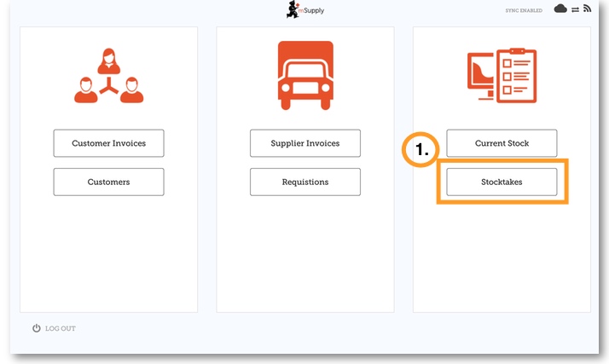Click the mSupply logo at top
The width and height of the screenshot is (609, 364).
tap(304, 10)
